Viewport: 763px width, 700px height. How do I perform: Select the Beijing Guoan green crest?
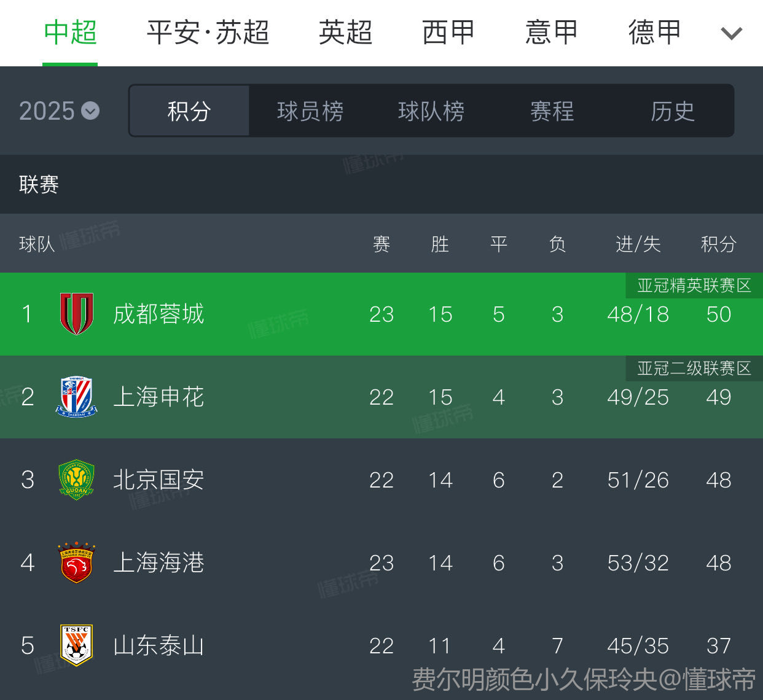(76, 480)
